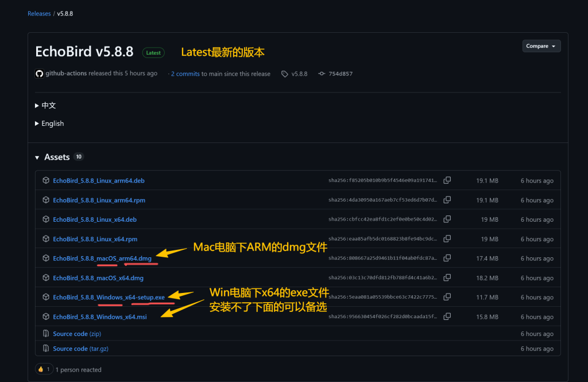Open the 2 commits link
Screen dimensions: 588x382
(x=185, y=74)
